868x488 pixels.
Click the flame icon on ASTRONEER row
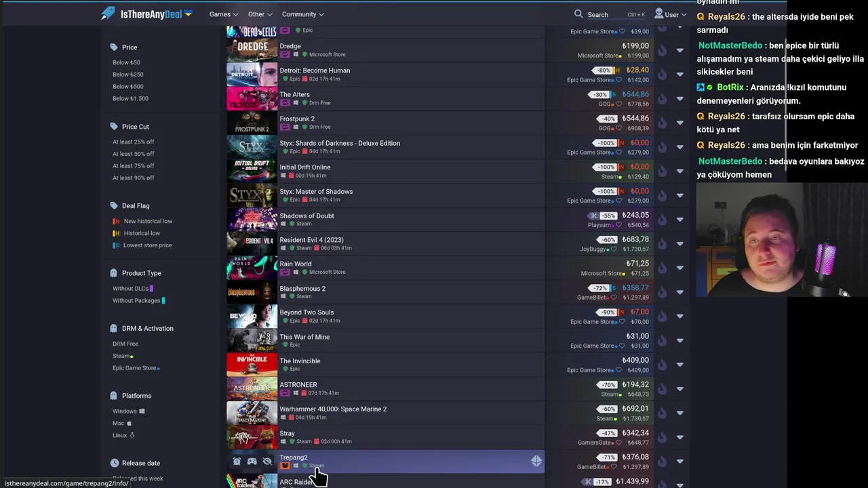pyautogui.click(x=661, y=389)
